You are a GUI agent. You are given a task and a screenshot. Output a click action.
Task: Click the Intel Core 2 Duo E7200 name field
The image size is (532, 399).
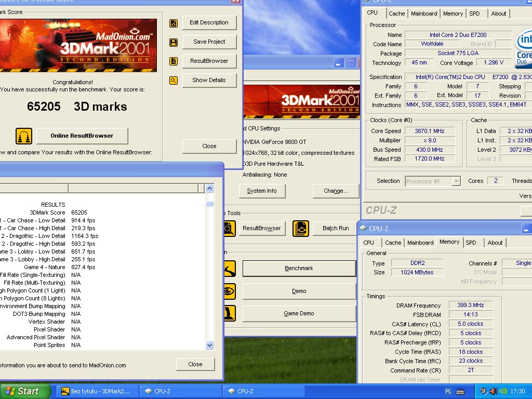458,35
